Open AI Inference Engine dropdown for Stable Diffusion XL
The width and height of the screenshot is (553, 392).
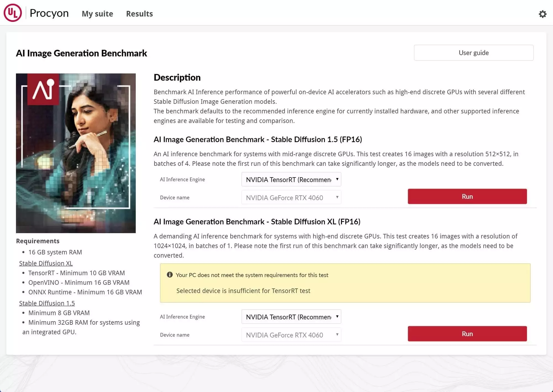click(291, 317)
